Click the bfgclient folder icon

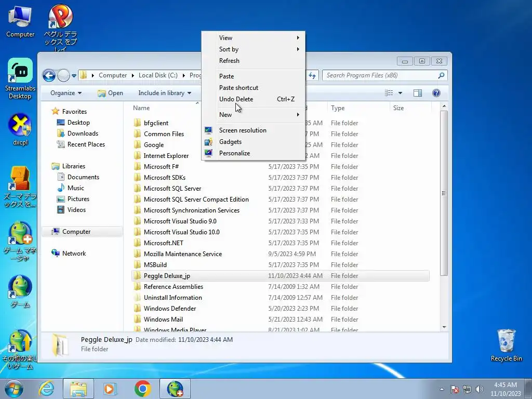(x=137, y=123)
